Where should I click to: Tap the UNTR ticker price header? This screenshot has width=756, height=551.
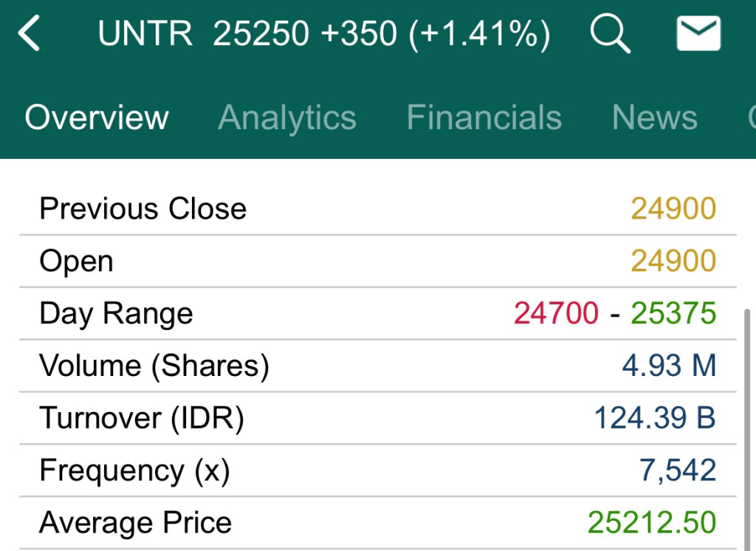point(324,35)
